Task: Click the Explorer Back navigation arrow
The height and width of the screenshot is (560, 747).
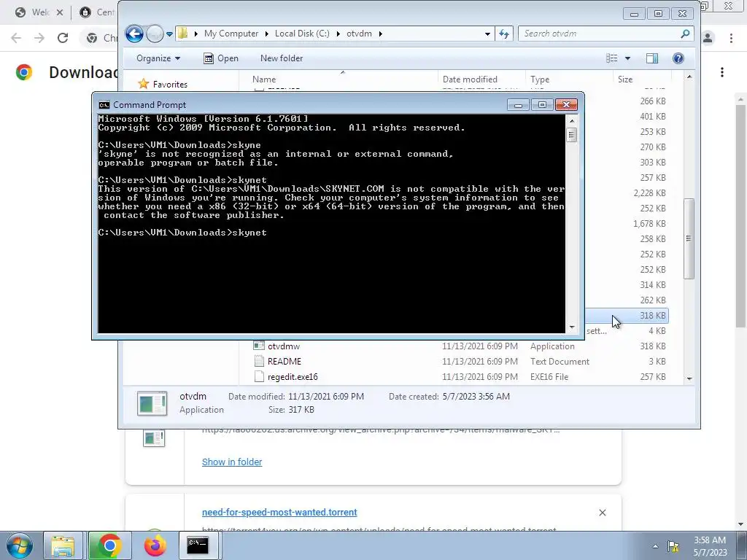Action: pyautogui.click(x=134, y=34)
